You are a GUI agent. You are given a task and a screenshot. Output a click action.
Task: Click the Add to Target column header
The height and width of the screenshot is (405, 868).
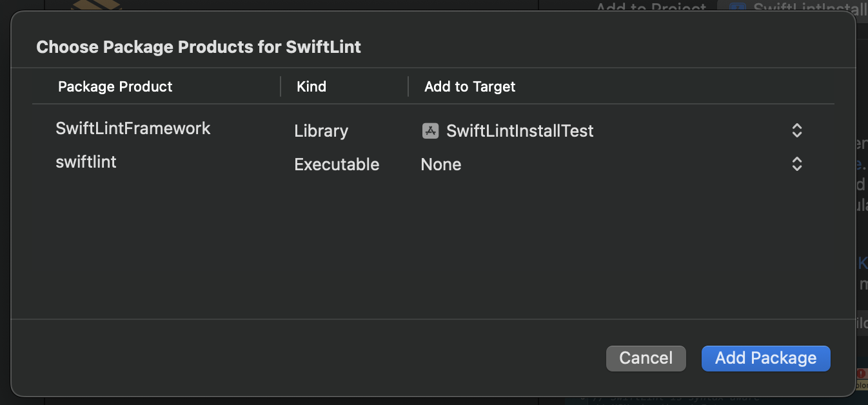pyautogui.click(x=469, y=86)
